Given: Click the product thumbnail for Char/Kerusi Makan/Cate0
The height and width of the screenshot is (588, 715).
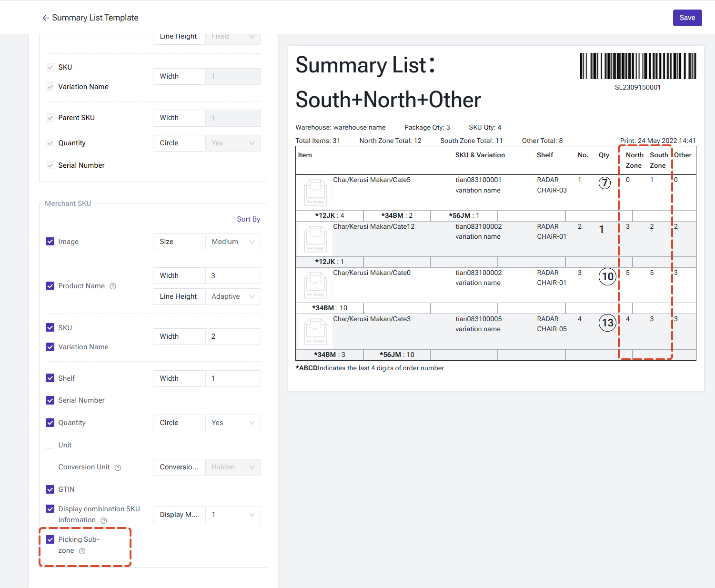Looking at the screenshot, I should (315, 285).
